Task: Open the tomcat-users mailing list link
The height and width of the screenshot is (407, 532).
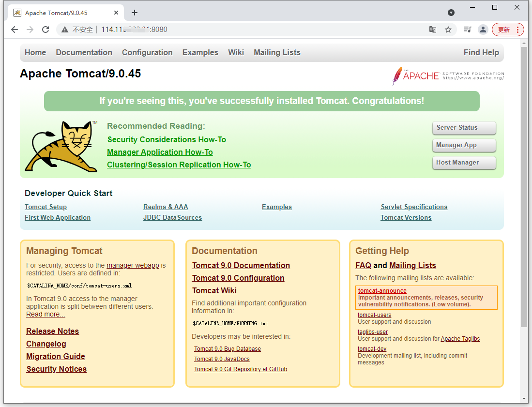Action: pos(374,315)
